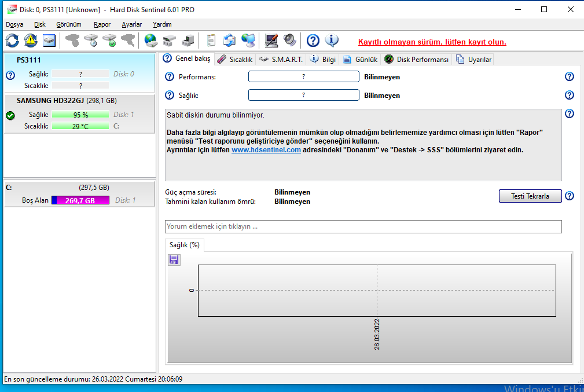This screenshot has width=584, height=392.
Task: Select the Genel bakış tab
Action: point(187,58)
